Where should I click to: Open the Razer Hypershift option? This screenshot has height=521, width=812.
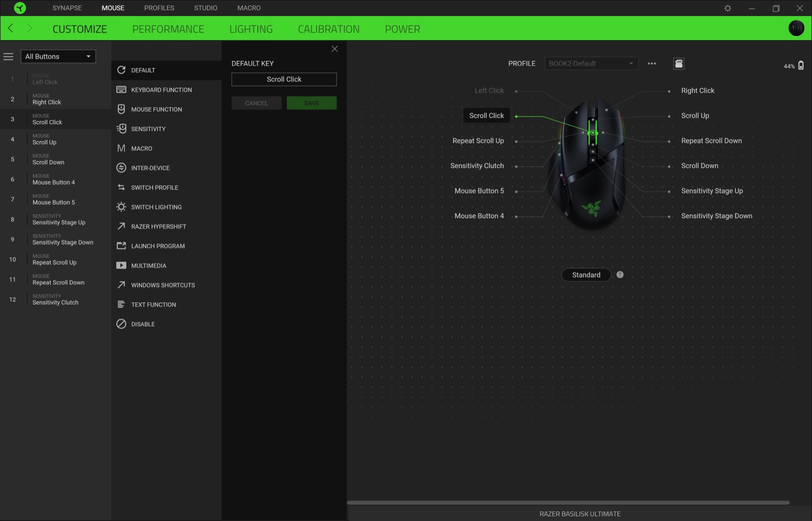(158, 227)
